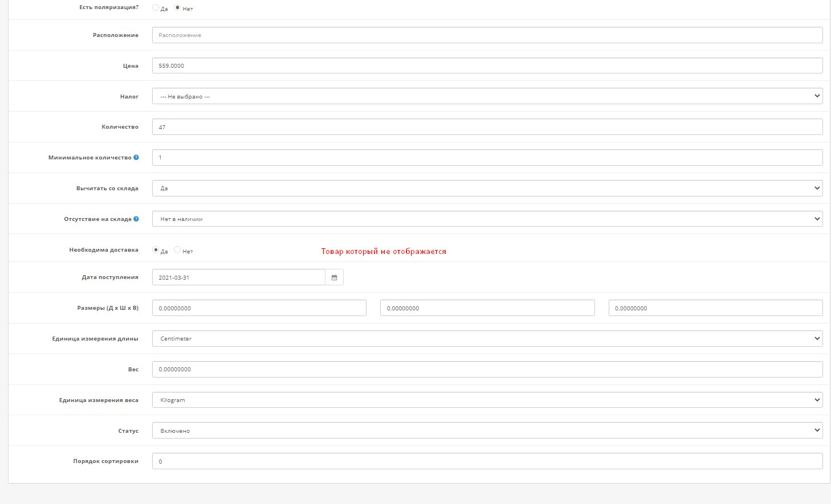Image resolution: width=831 pixels, height=504 pixels.
Task: Show help tooltip for Минимальное количество
Action: pos(136,158)
